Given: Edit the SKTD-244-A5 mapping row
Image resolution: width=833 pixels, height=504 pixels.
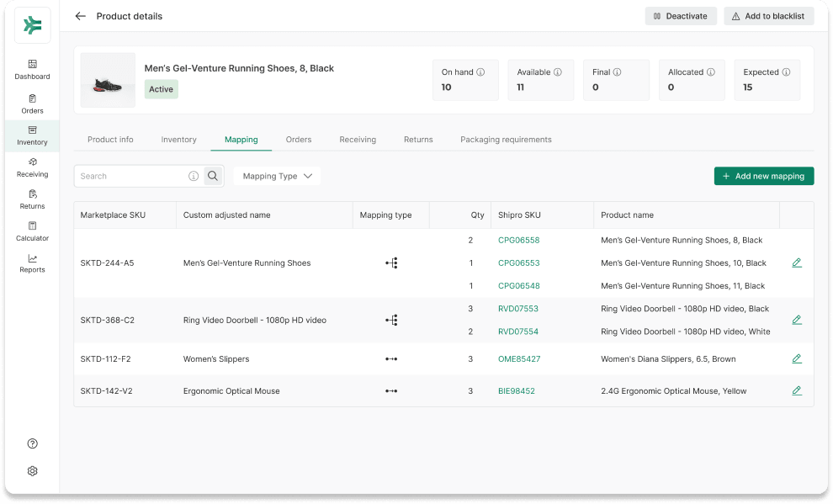Looking at the screenshot, I should [x=796, y=263].
